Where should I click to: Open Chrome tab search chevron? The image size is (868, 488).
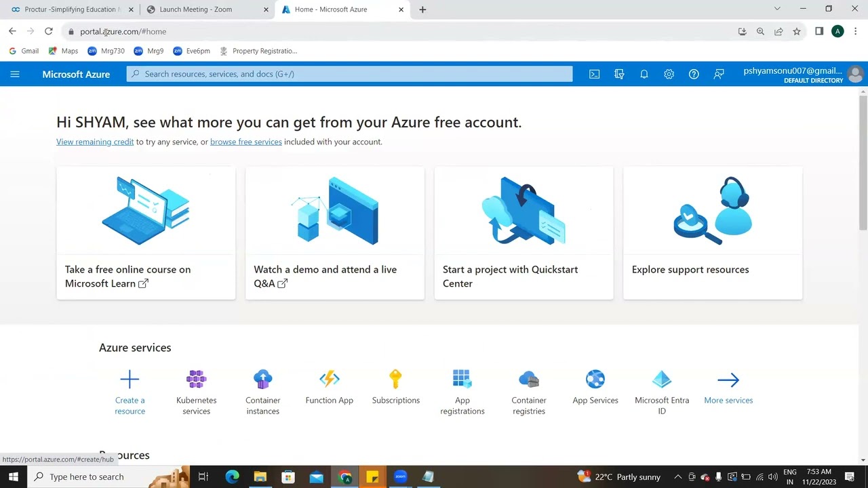pos(777,9)
